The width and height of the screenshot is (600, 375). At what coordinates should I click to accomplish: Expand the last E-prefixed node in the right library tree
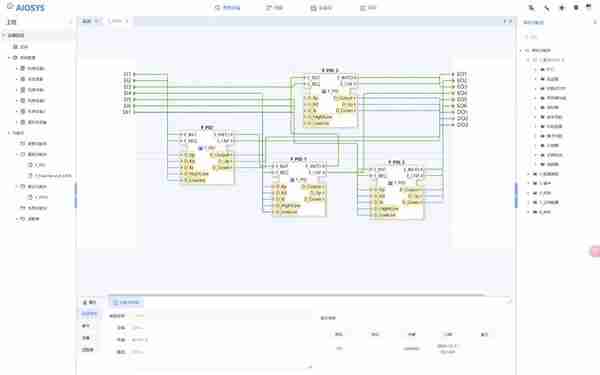(x=529, y=212)
